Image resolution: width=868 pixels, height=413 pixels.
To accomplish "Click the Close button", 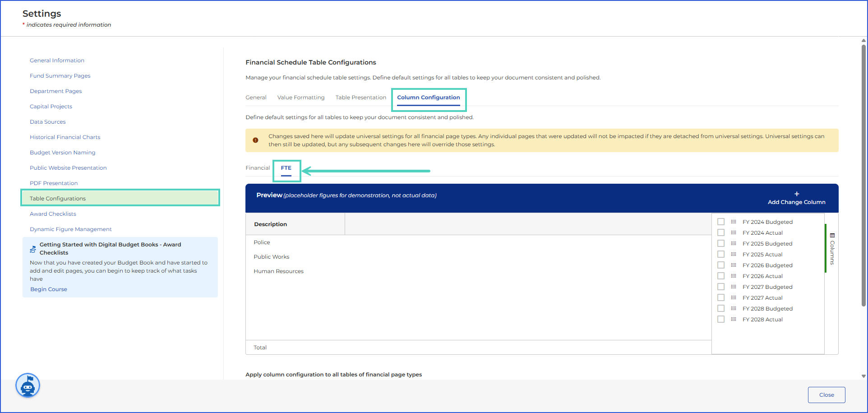I will [826, 395].
